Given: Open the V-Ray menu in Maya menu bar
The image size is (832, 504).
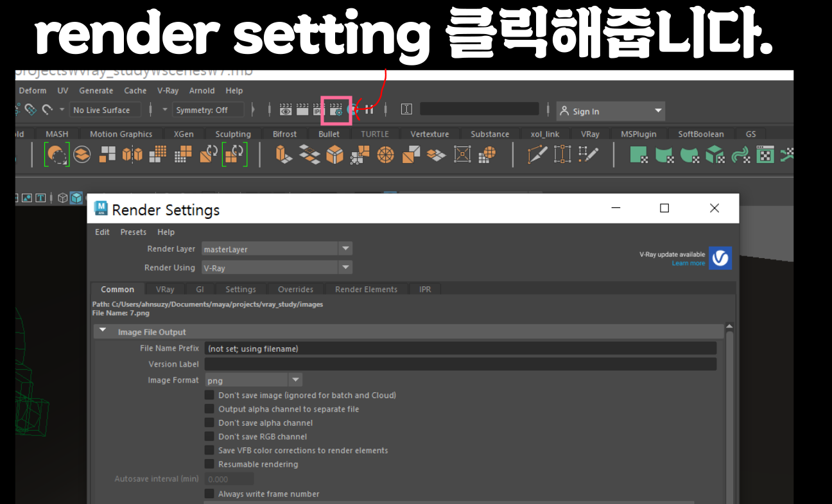Looking at the screenshot, I should [x=168, y=91].
